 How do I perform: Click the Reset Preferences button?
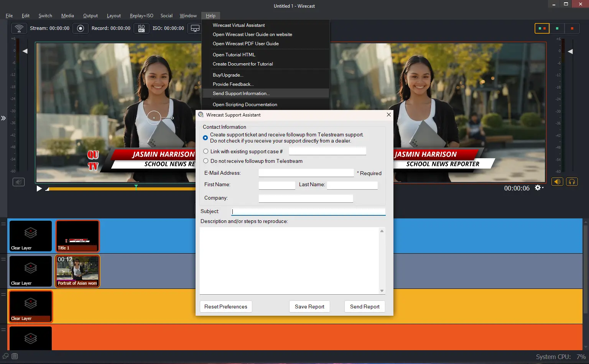226,307
